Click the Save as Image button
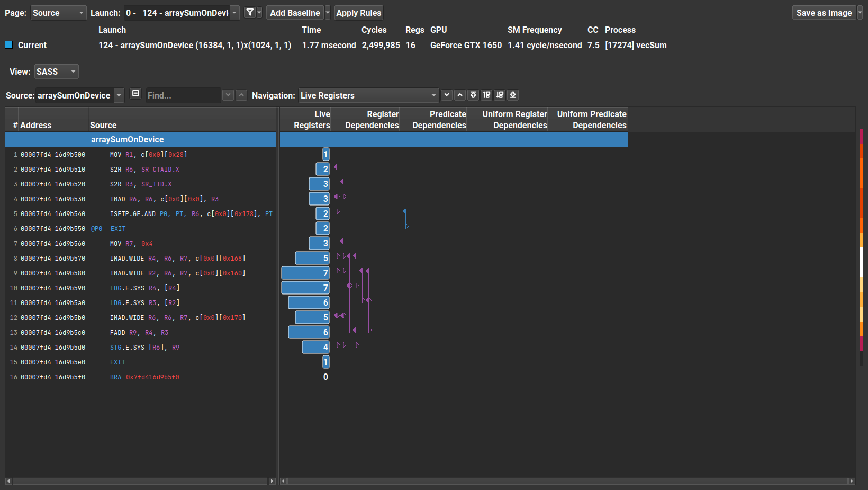This screenshot has height=490, width=868. 824,13
